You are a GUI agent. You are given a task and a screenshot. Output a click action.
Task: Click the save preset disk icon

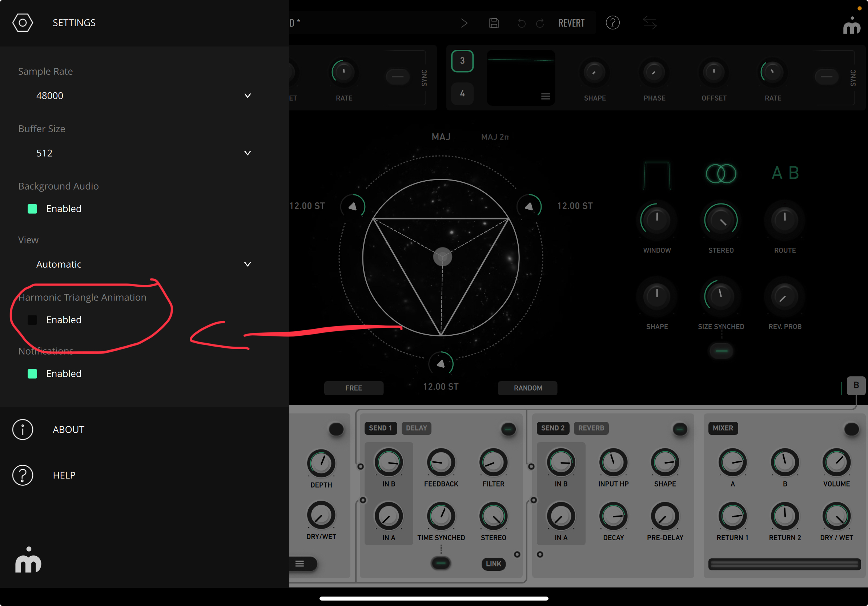tap(494, 23)
